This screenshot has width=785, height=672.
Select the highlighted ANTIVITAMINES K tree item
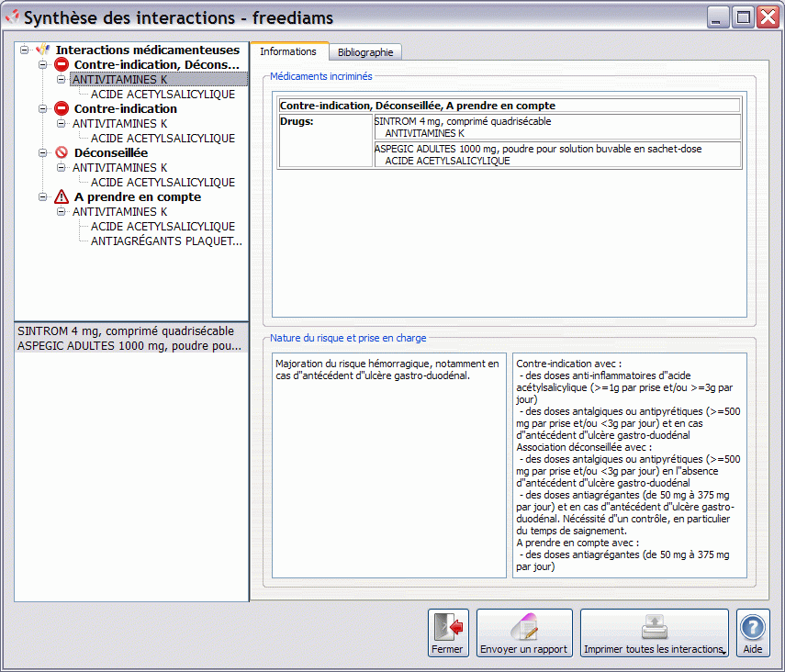pos(159,79)
